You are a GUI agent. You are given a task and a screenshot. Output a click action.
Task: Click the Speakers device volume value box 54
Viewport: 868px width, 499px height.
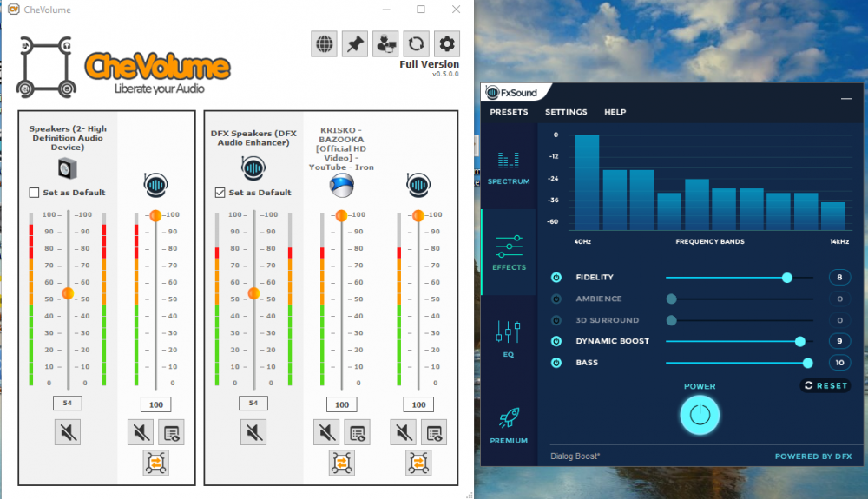(x=68, y=403)
